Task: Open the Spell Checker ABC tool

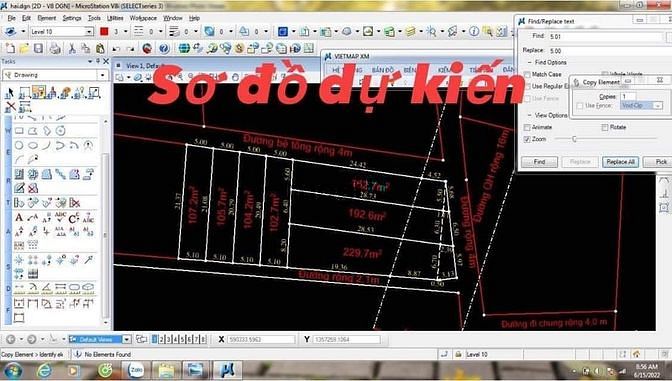Action: pyautogui.click(x=60, y=217)
